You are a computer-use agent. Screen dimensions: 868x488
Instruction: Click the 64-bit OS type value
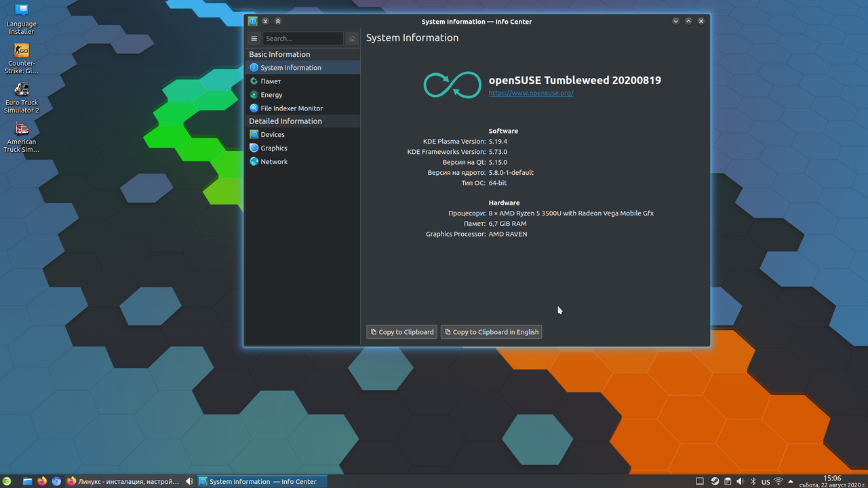498,183
